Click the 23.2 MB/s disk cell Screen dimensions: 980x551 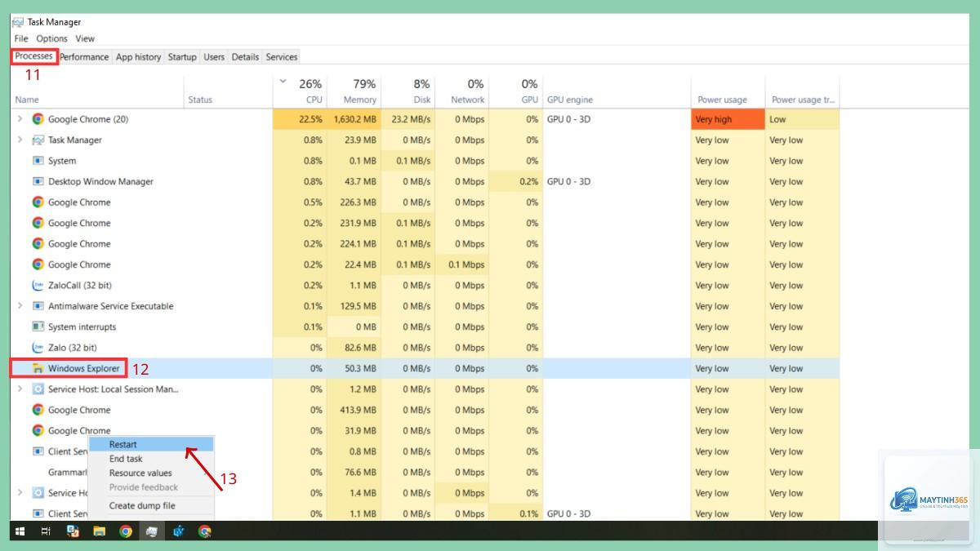(408, 119)
